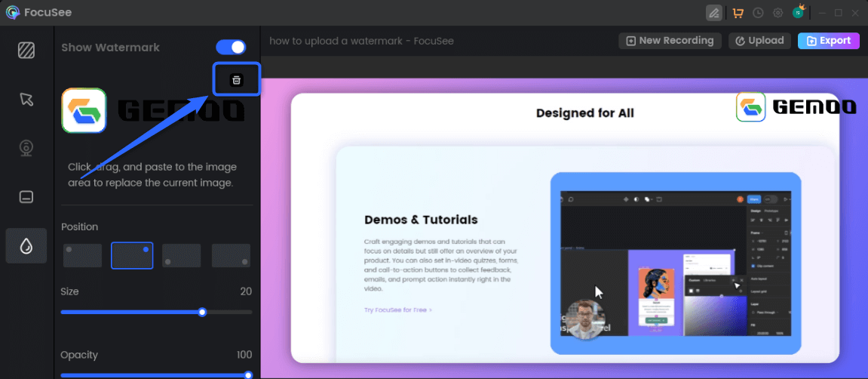The width and height of the screenshot is (868, 379).
Task: Open the Cursor settings sidebar icon
Action: [x=26, y=99]
